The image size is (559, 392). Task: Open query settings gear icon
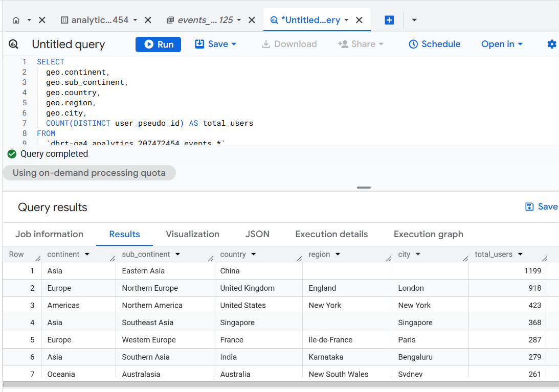(551, 44)
